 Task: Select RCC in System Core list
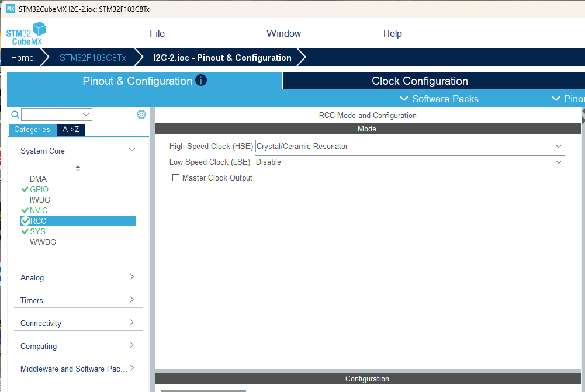[78, 221]
